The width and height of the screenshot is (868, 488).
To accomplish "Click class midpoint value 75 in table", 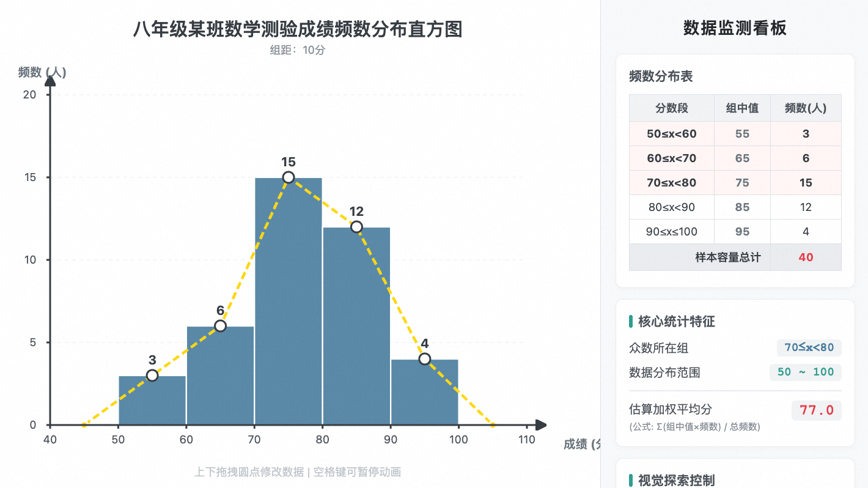I will (743, 183).
